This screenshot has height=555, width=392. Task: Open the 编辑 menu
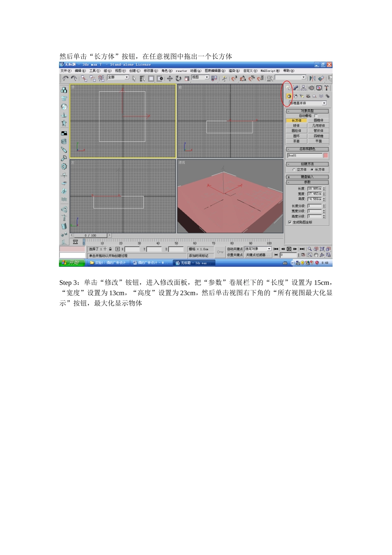tap(80, 71)
